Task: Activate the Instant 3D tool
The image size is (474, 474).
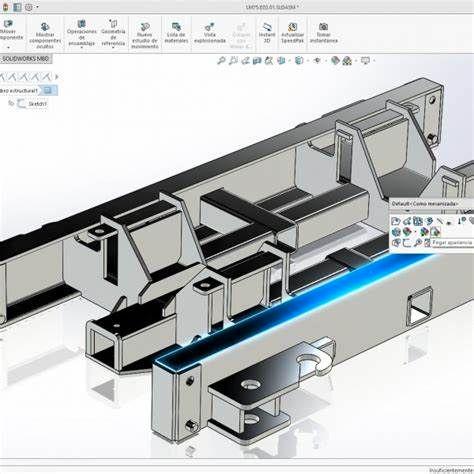Action: pos(267,33)
